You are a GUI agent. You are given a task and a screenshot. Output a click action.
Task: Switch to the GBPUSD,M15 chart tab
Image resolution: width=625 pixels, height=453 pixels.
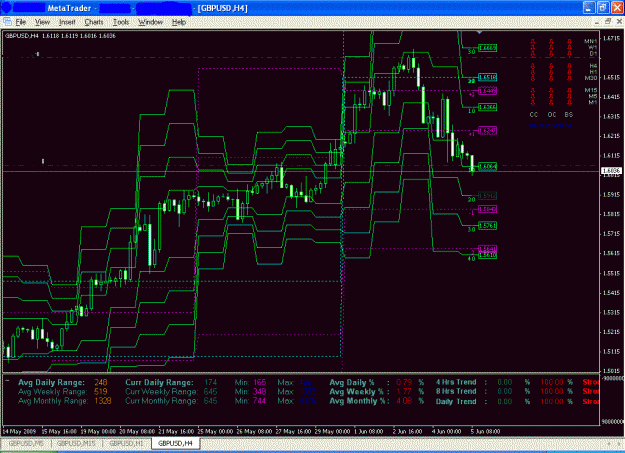(x=76, y=443)
